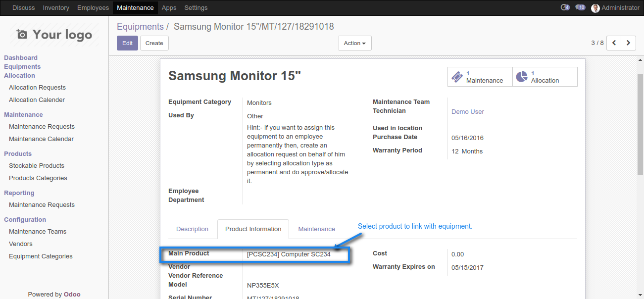Screen dimensions: 644x299
Task: Switch to the Description tab
Action: point(192,229)
